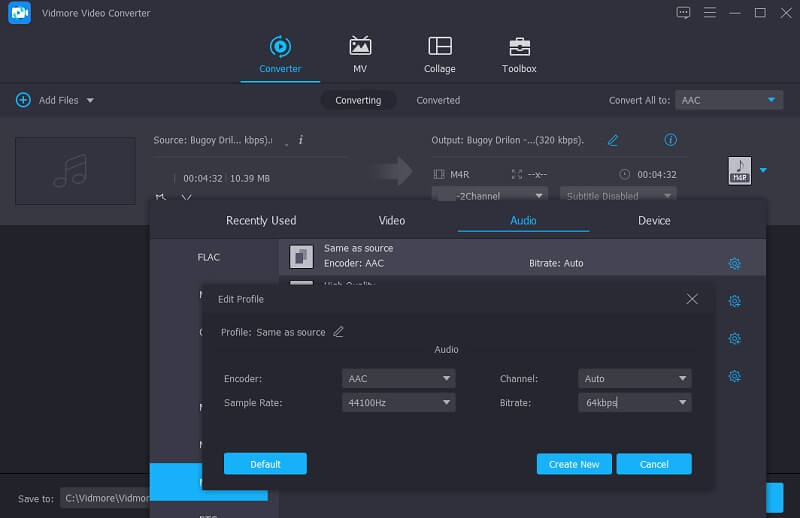This screenshot has height=518, width=800.
Task: Close the Edit Profile dialog
Action: [x=692, y=299]
